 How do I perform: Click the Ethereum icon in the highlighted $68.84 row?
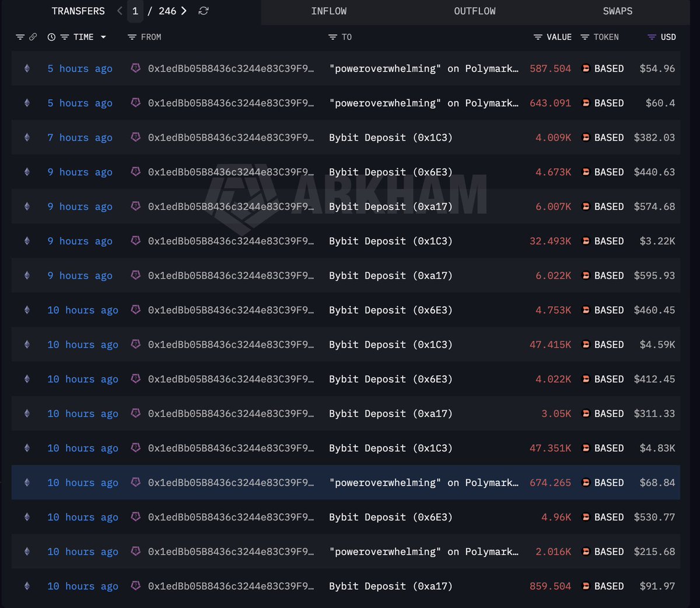click(x=27, y=483)
